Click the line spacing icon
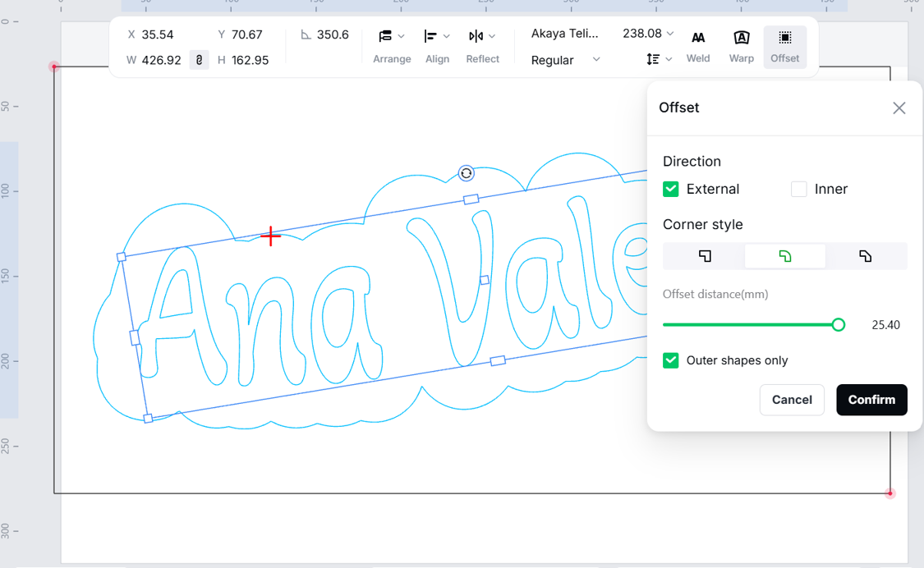 tap(653, 59)
